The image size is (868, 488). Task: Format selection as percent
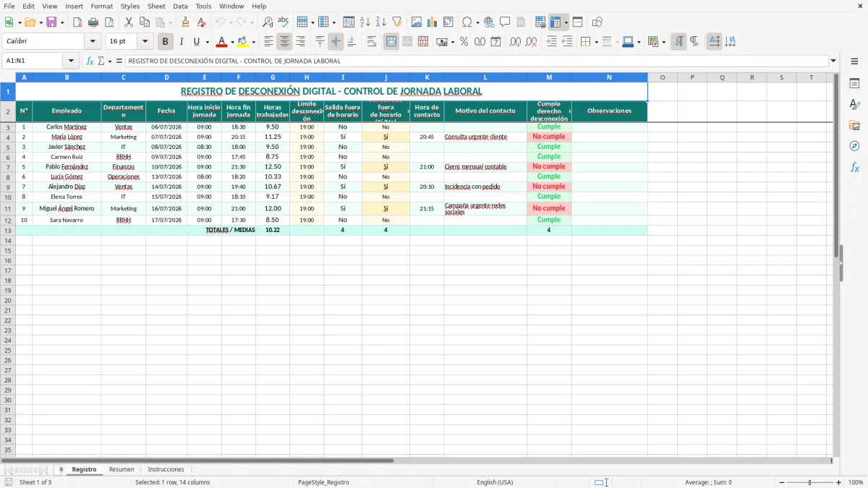click(x=464, y=42)
